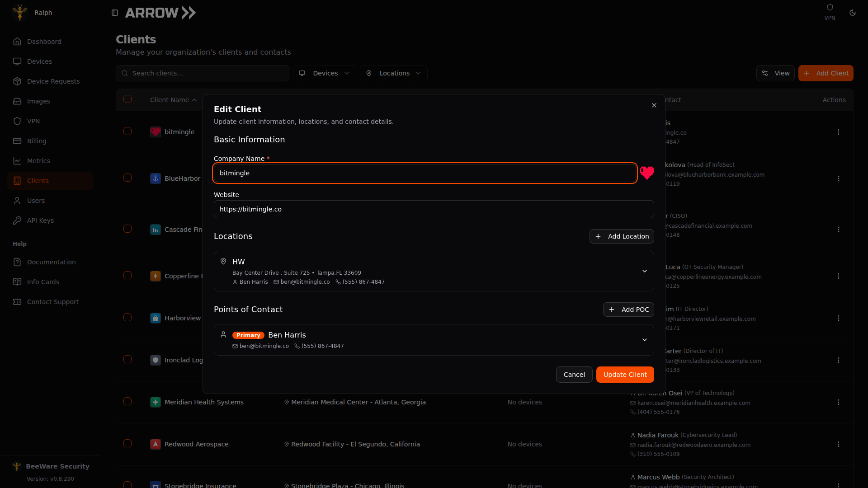Open API Keys page in sidebar
This screenshot has width=868, height=488.
tap(51, 221)
